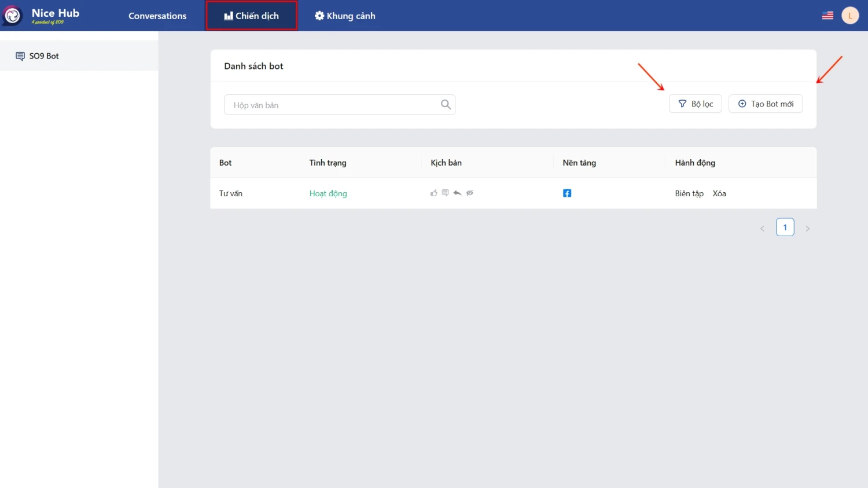This screenshot has width=868, height=488.
Task: Open the Khung cảnh settings tab
Action: (x=345, y=16)
